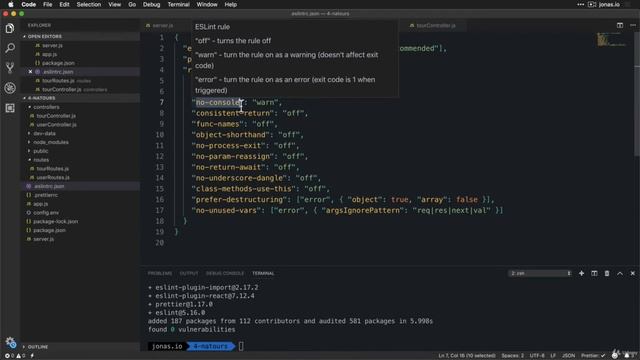Select terminal instance dropdown
Screen dimensions: 640x360
(540, 273)
